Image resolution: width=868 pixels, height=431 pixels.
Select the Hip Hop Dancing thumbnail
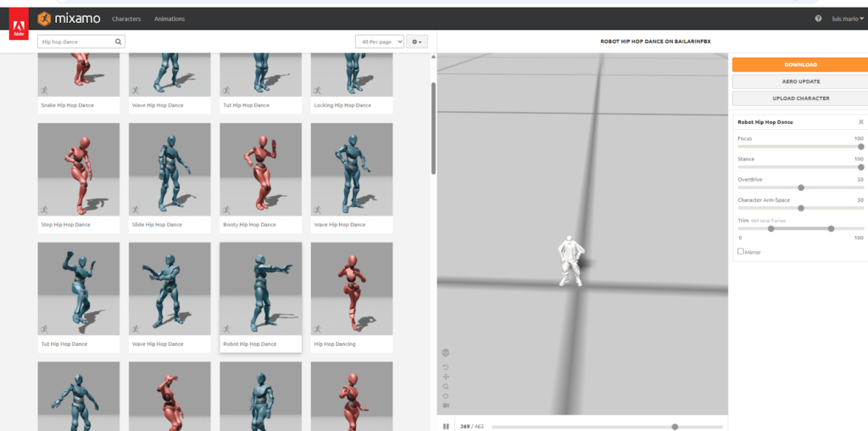pos(352,288)
